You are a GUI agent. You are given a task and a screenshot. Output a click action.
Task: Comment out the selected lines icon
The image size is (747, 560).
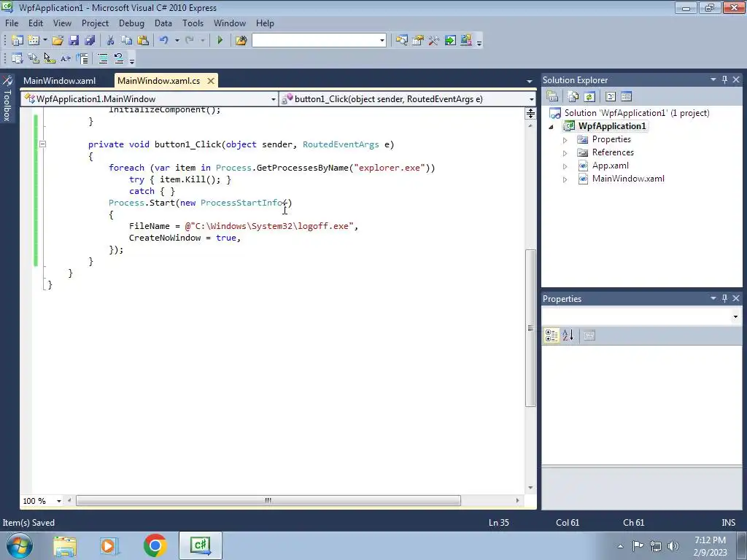pos(102,58)
